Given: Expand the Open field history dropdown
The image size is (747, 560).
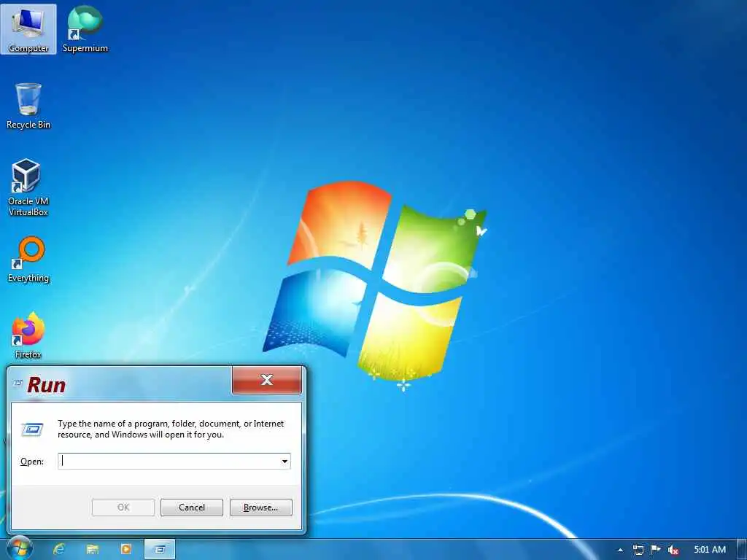Looking at the screenshot, I should point(285,461).
